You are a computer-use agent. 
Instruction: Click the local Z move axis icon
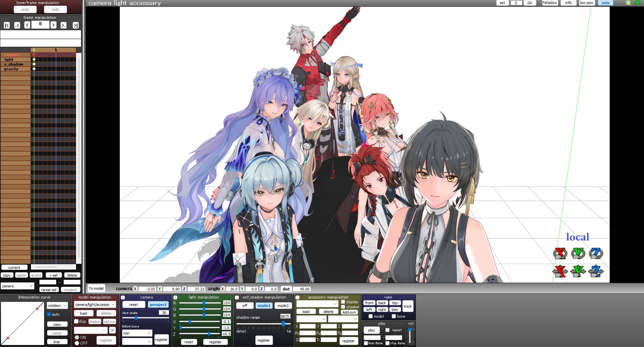(596, 271)
